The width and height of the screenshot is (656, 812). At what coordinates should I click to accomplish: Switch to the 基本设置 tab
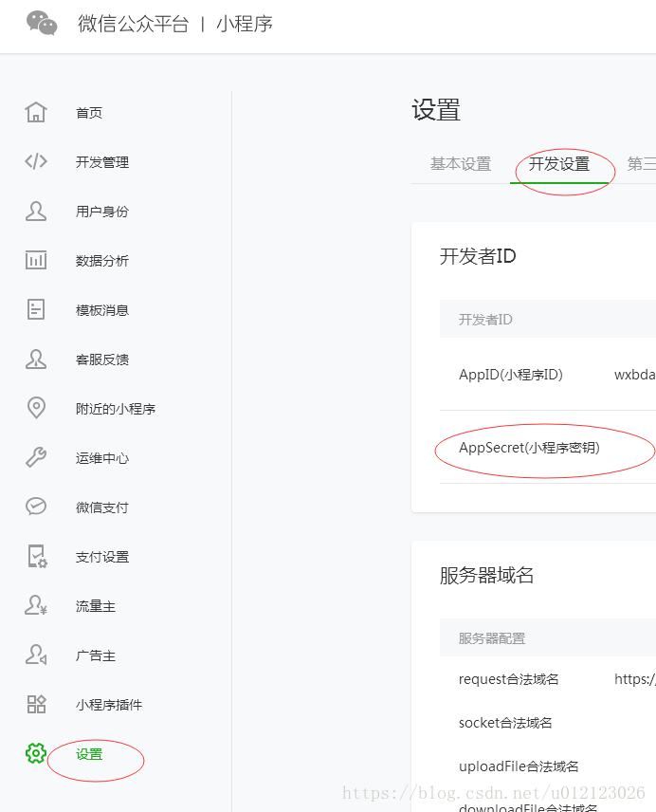pos(461,164)
